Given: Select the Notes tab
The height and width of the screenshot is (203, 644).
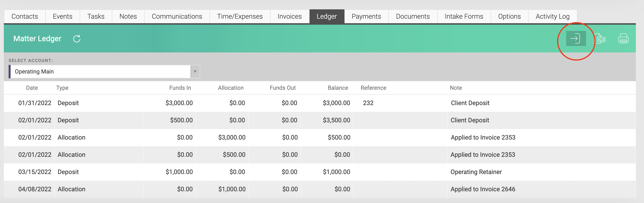Looking at the screenshot, I should click(x=128, y=17).
